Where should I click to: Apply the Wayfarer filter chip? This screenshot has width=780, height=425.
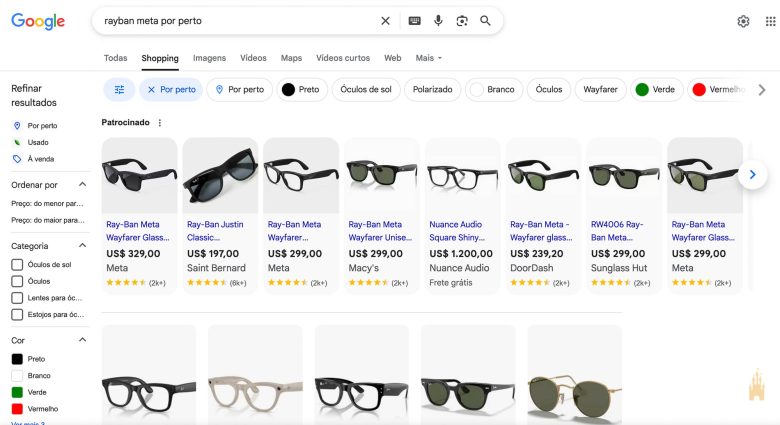pyautogui.click(x=600, y=90)
